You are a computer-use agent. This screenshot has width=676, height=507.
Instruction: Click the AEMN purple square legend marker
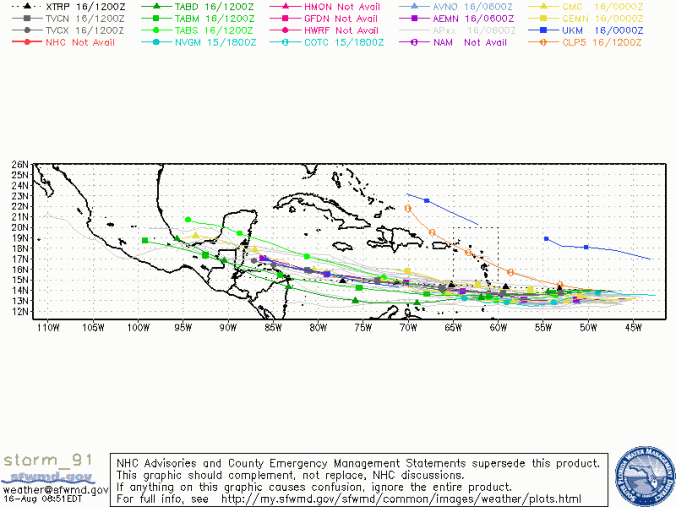click(414, 18)
